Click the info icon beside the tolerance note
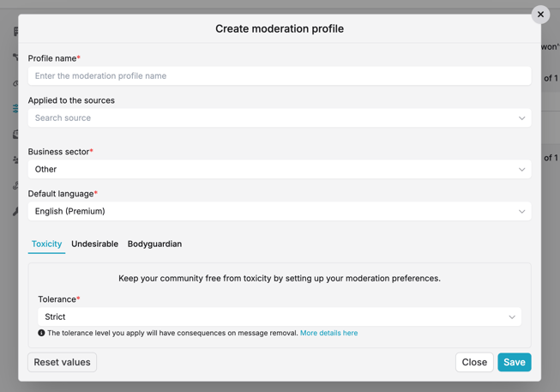 [x=41, y=333]
